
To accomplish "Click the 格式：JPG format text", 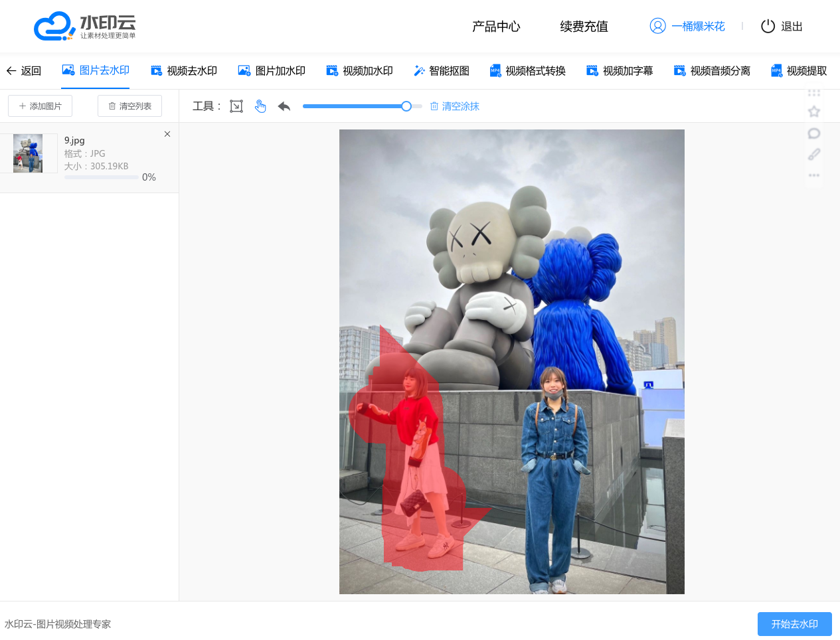I will pos(85,153).
